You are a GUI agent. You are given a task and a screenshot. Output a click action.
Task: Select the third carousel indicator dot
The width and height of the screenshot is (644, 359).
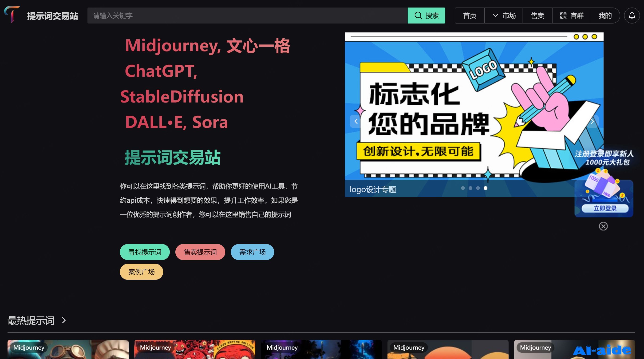(478, 188)
